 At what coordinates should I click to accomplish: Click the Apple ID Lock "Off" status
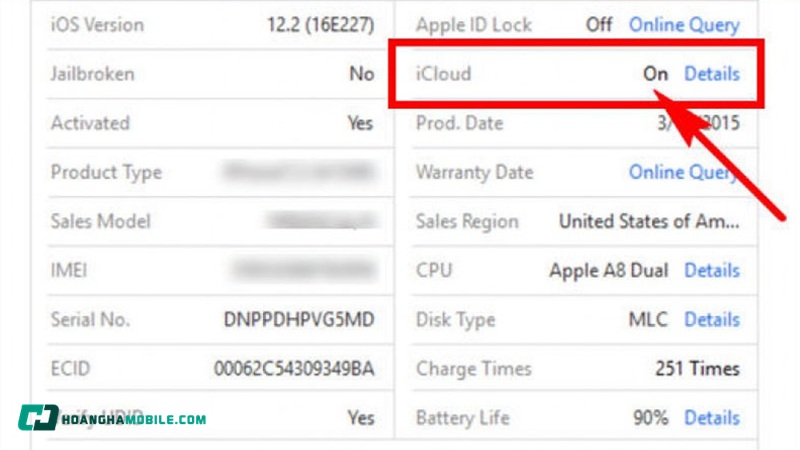tap(599, 24)
